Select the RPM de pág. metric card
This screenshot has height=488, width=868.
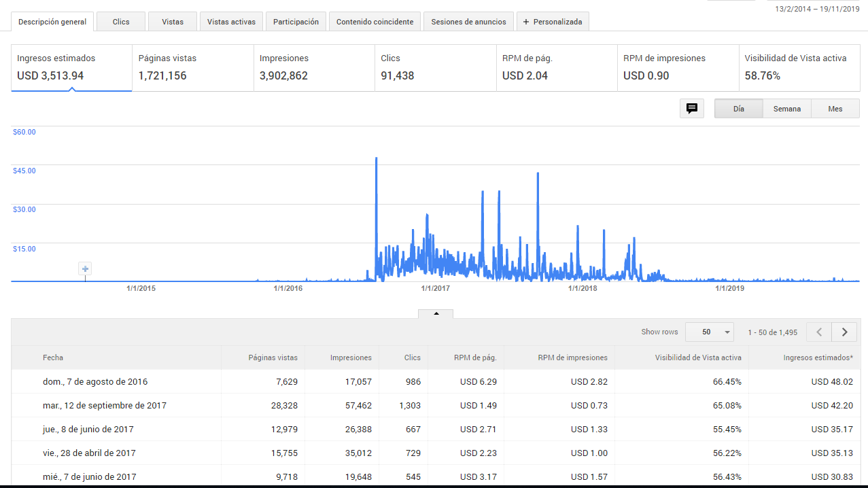coord(557,68)
